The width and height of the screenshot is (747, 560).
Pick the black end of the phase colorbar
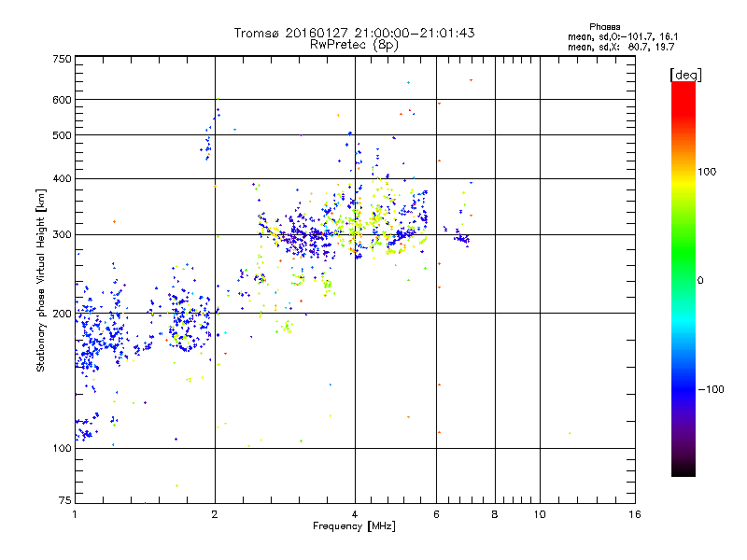(x=684, y=471)
